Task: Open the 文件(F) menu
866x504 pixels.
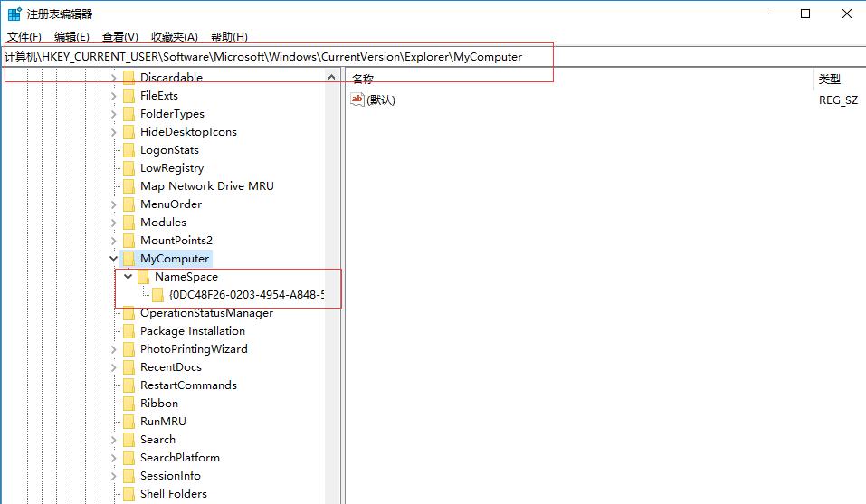Action: (24, 37)
